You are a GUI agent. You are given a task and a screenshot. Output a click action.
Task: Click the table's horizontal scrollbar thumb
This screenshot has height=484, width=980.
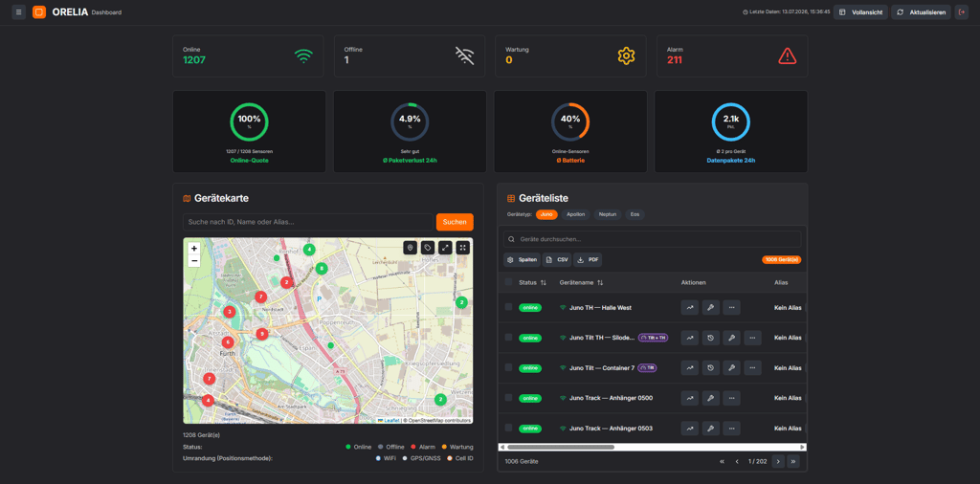561,447
